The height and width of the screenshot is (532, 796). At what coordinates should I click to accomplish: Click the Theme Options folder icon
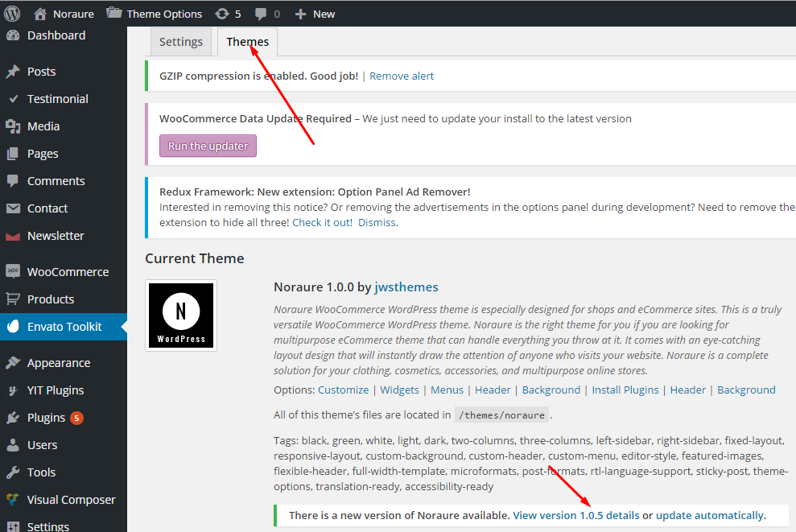(x=113, y=13)
